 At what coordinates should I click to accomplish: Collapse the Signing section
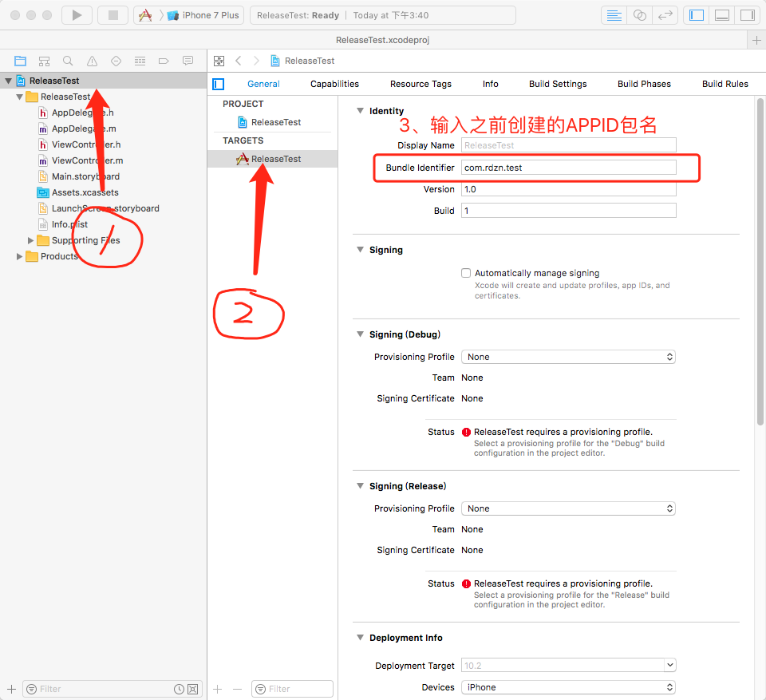point(360,250)
